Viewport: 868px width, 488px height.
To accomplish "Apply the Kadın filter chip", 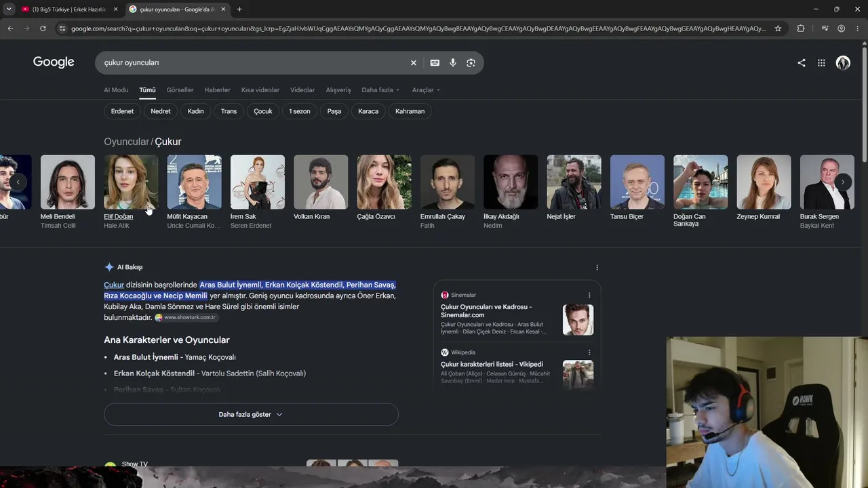I will point(195,111).
